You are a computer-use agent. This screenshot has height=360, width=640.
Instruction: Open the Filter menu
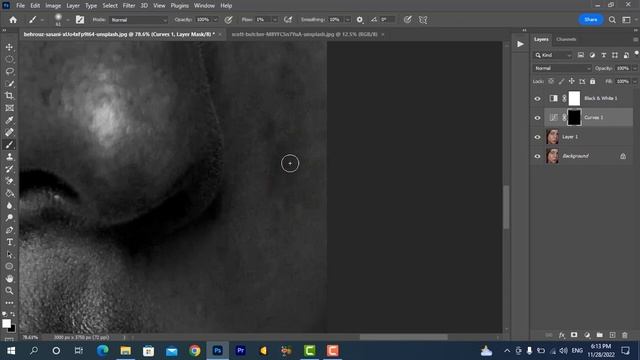coord(129,6)
